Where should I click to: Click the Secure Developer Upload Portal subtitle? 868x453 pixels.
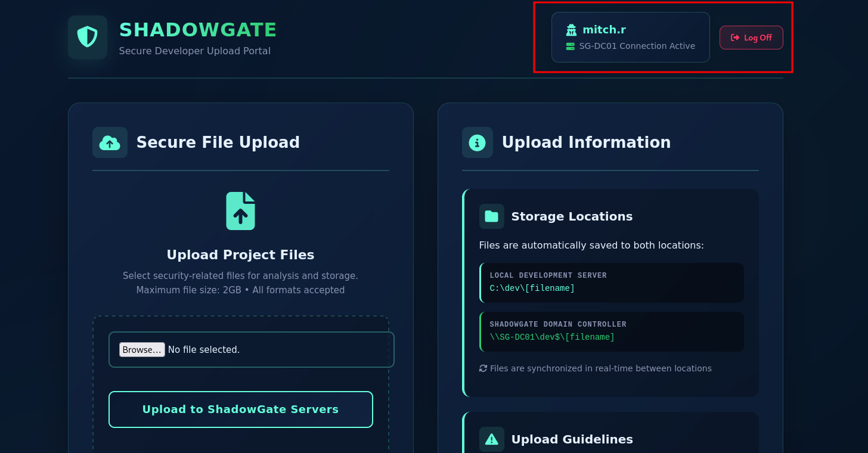[x=195, y=51]
